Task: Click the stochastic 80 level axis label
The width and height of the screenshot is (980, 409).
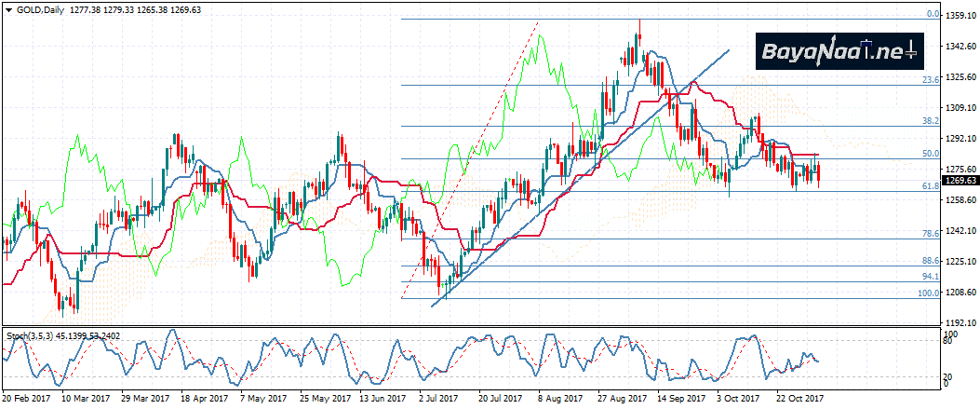Action: click(948, 341)
